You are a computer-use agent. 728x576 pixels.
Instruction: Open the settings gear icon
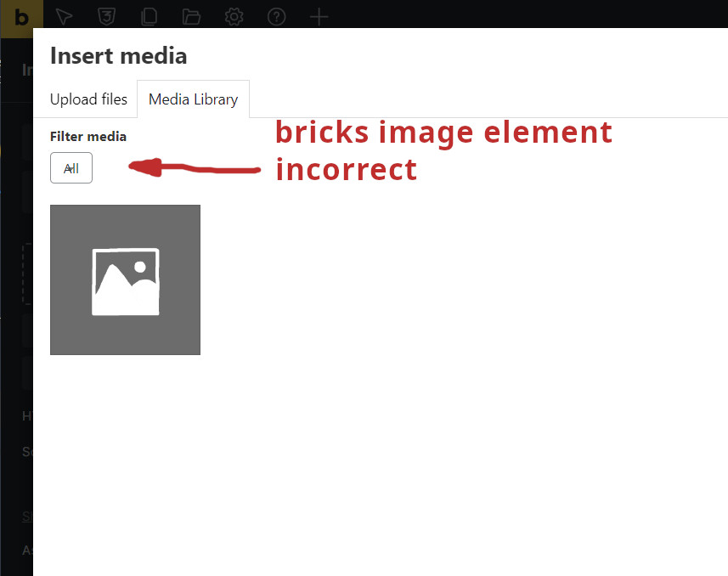pyautogui.click(x=234, y=17)
